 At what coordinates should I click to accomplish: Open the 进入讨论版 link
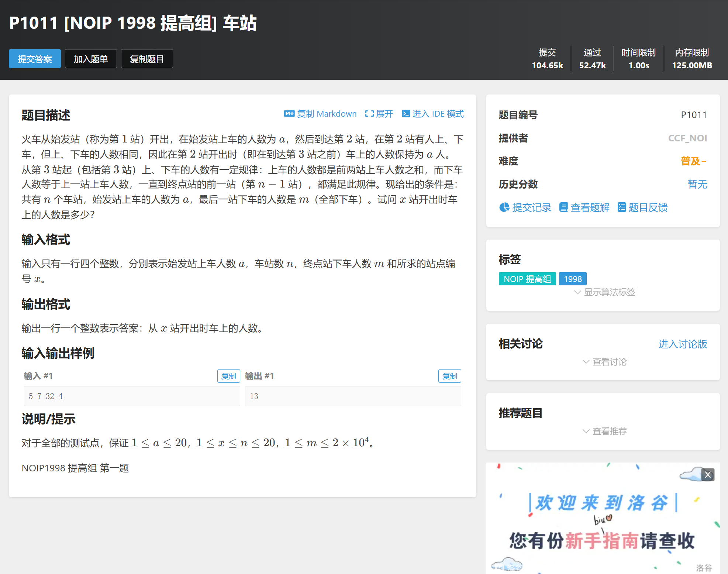682,344
